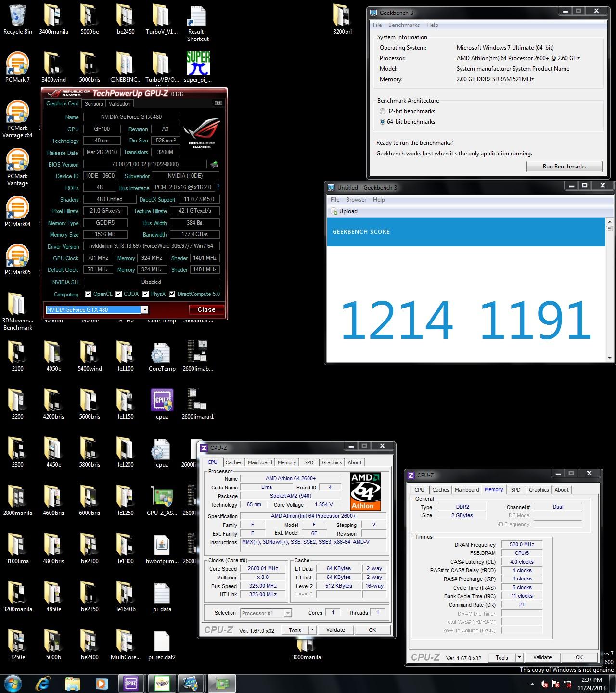Image resolution: width=616 pixels, height=693 pixels.
Task: Open the Windows Start button
Action: point(13,683)
